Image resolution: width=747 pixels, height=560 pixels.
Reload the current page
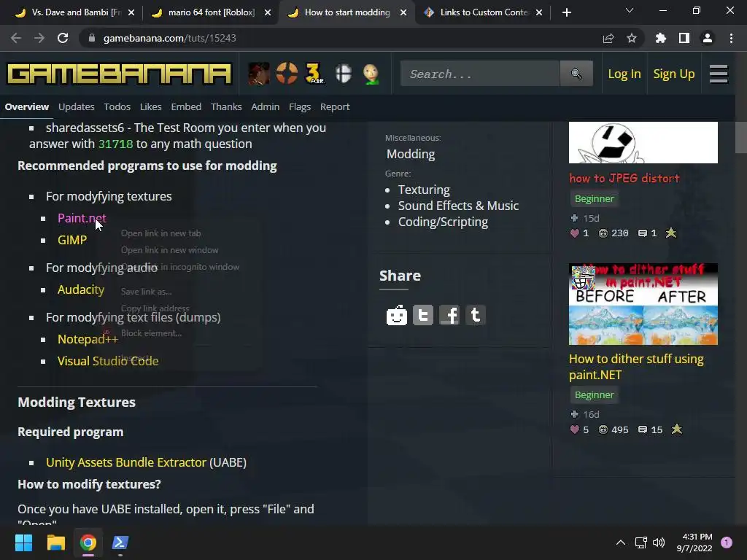coord(63,38)
